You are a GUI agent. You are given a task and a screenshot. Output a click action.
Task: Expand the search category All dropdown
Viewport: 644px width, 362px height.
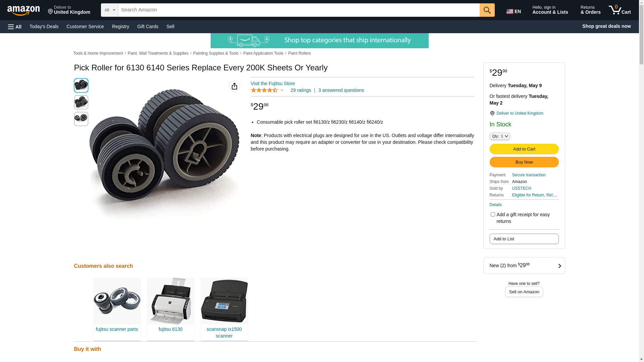point(110,10)
